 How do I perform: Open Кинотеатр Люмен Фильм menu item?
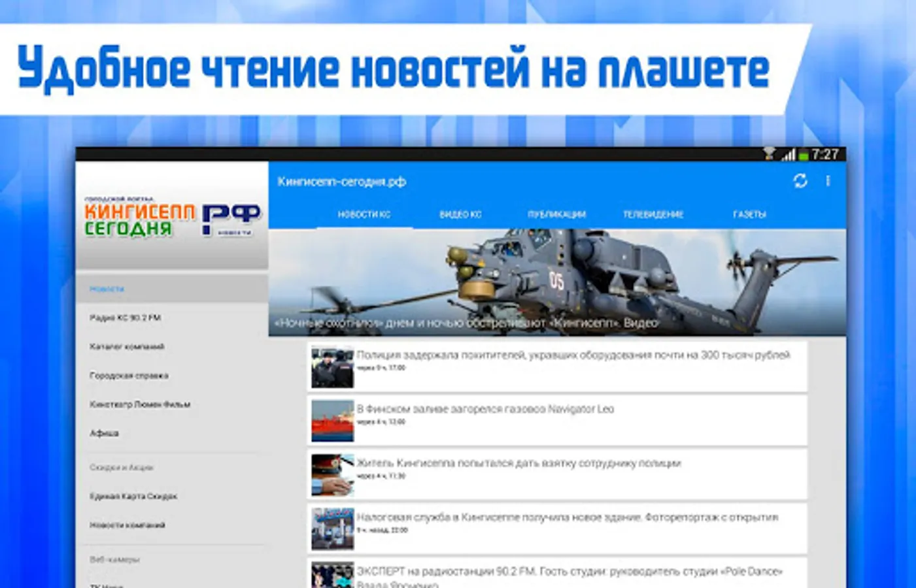click(172, 404)
